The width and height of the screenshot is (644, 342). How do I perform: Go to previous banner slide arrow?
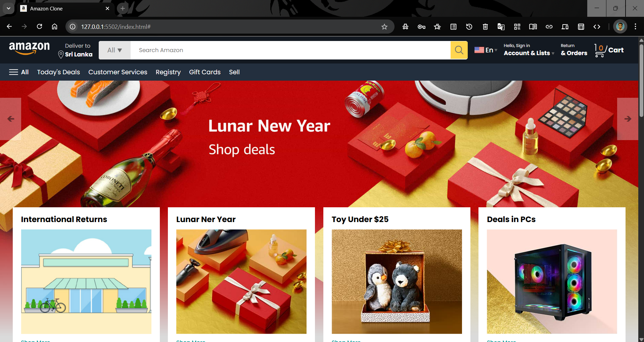click(11, 119)
